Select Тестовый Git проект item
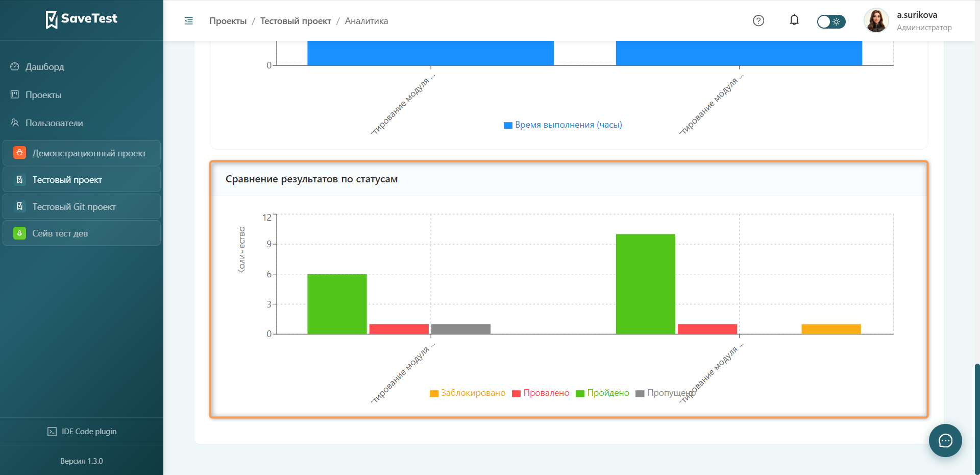980x475 pixels. (82, 206)
